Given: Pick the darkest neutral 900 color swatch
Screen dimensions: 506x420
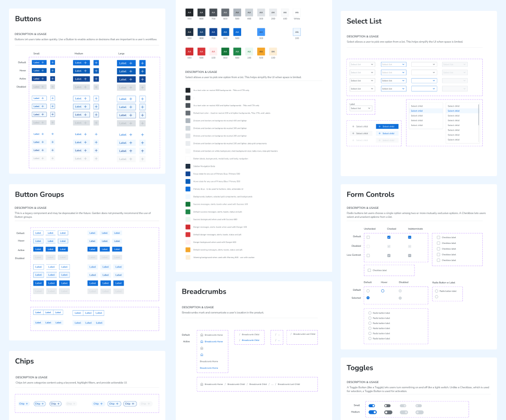Looking at the screenshot, I should [x=190, y=13].
